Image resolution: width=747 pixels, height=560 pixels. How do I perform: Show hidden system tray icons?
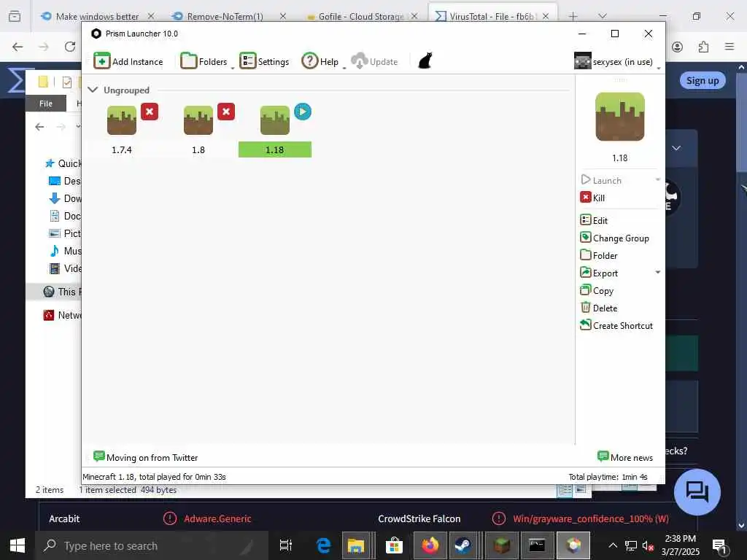click(613, 545)
